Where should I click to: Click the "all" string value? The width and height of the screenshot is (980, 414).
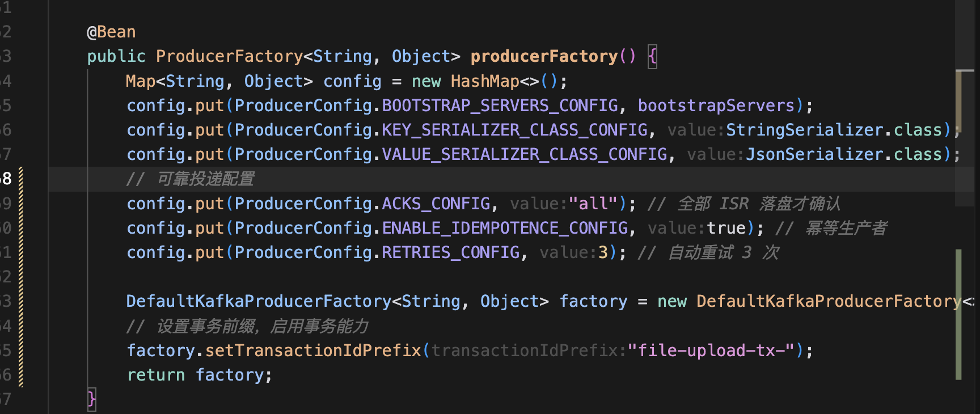pos(593,204)
